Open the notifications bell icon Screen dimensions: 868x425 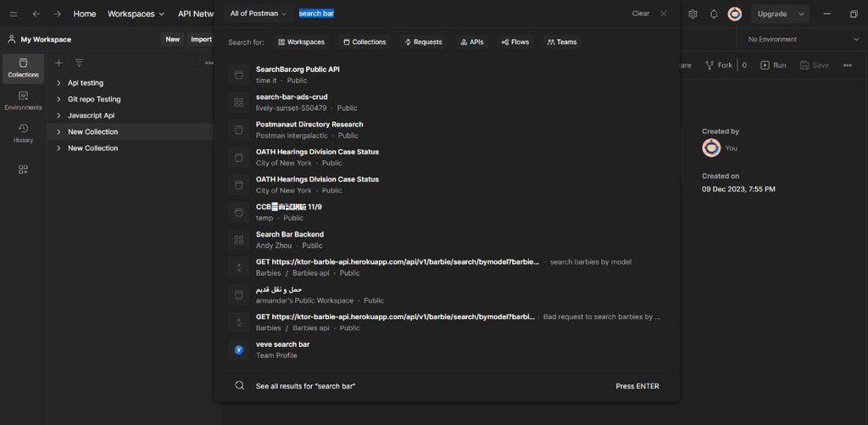[714, 14]
